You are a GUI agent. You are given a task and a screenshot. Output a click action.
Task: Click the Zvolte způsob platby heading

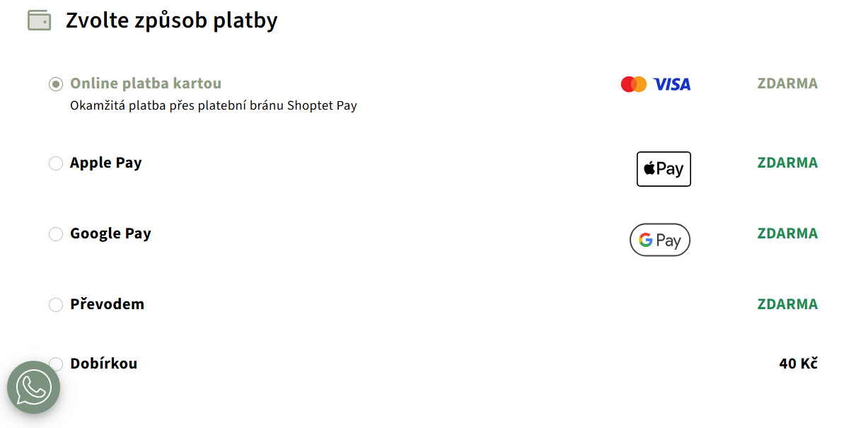[x=171, y=21]
